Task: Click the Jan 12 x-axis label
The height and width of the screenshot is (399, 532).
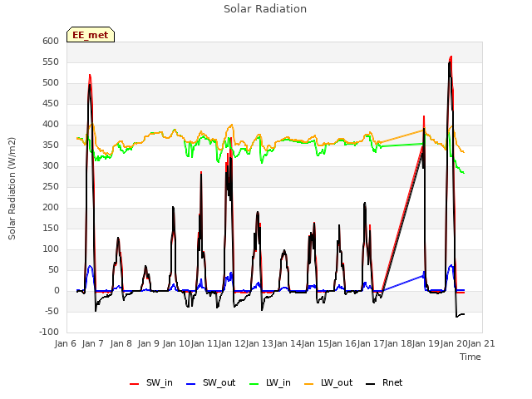Action: point(232,343)
